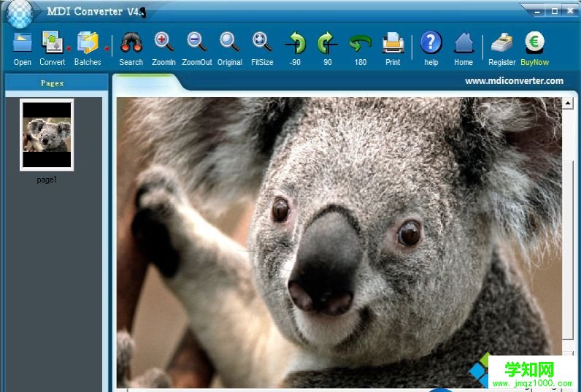Click the document tab above the image
Image resolution: width=581 pixels, height=392 pixels.
click(x=147, y=82)
